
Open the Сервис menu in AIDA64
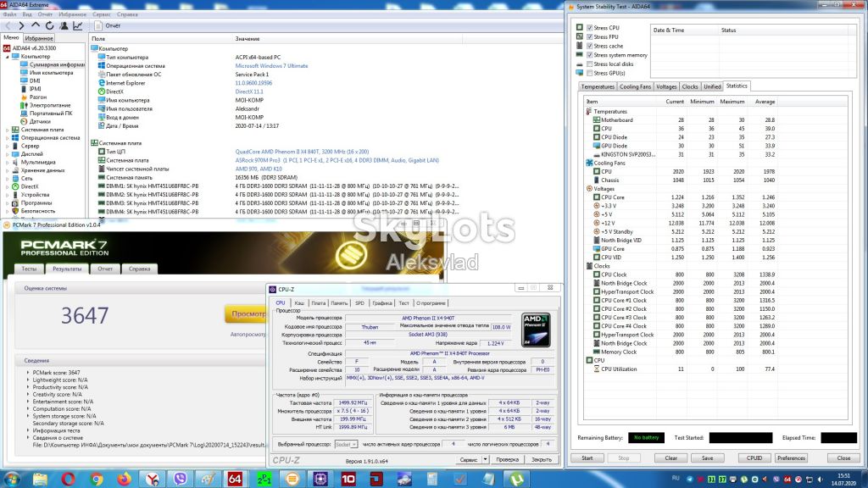click(x=102, y=14)
